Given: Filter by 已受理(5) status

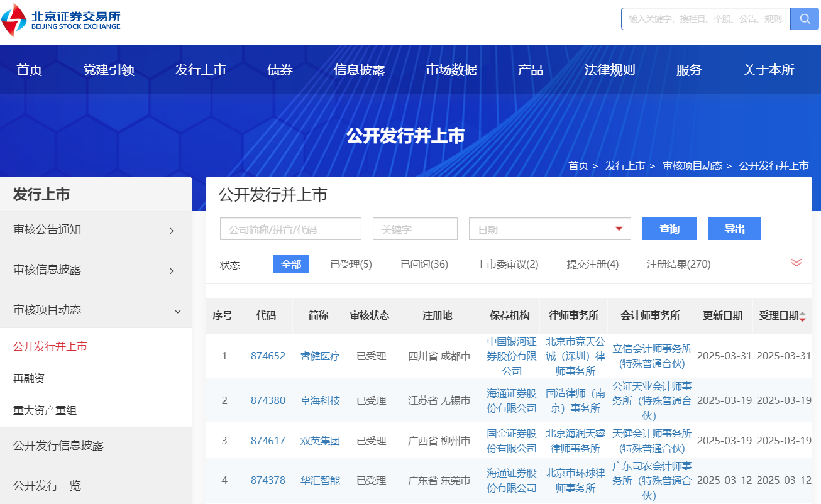Looking at the screenshot, I should [x=351, y=265].
